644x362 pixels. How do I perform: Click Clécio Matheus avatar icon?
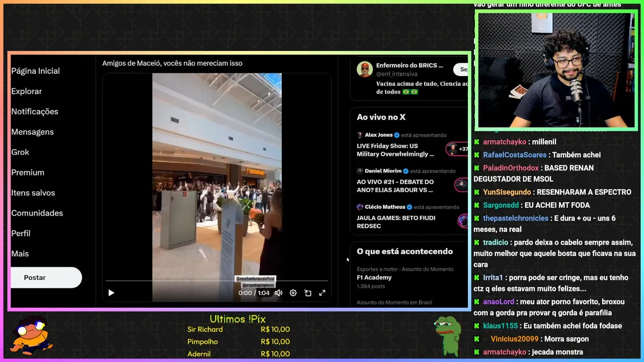pos(360,207)
